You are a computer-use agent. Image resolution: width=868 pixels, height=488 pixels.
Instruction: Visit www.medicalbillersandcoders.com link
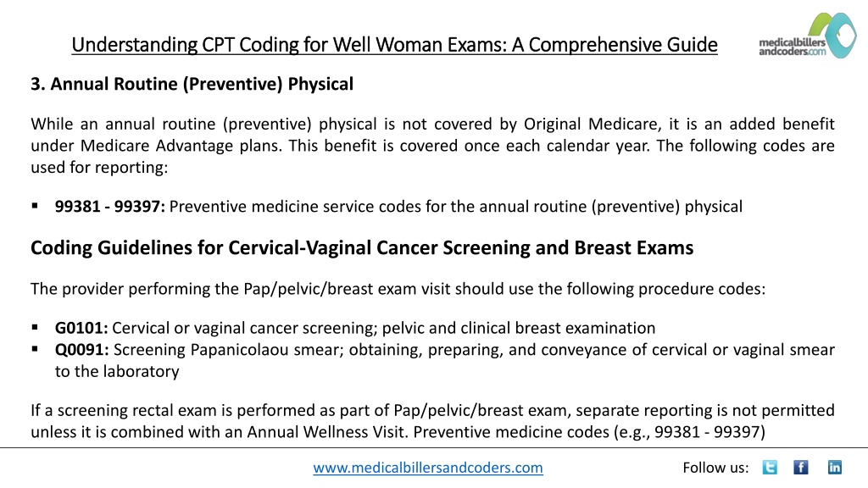(x=428, y=468)
